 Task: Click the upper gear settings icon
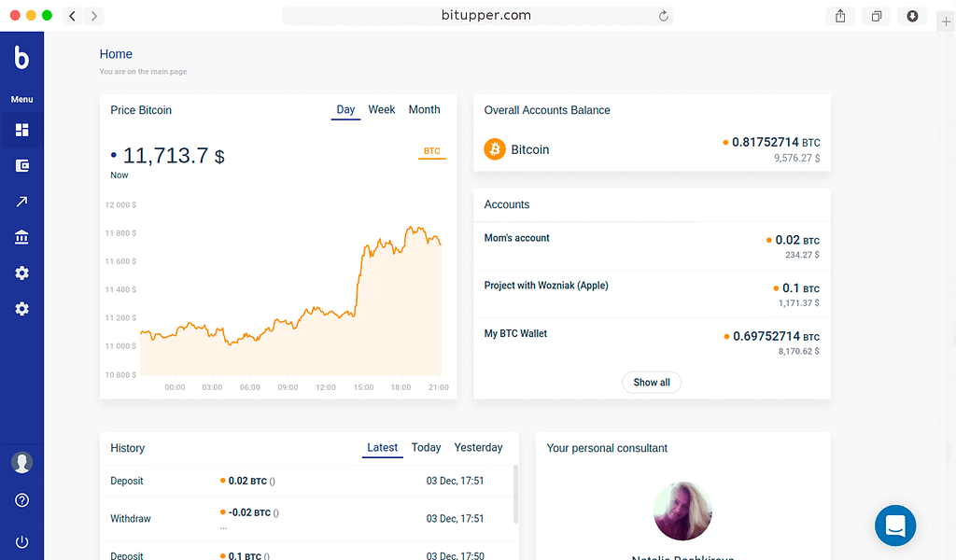(x=22, y=273)
